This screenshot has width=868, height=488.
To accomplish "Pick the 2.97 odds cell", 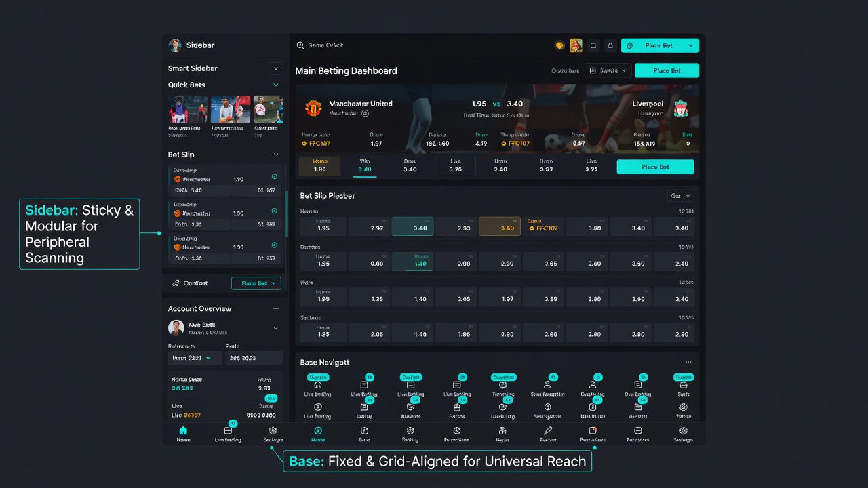I will click(x=368, y=226).
